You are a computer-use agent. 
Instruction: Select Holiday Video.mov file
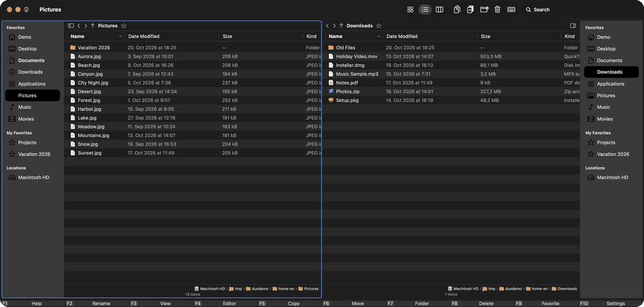click(452, 56)
